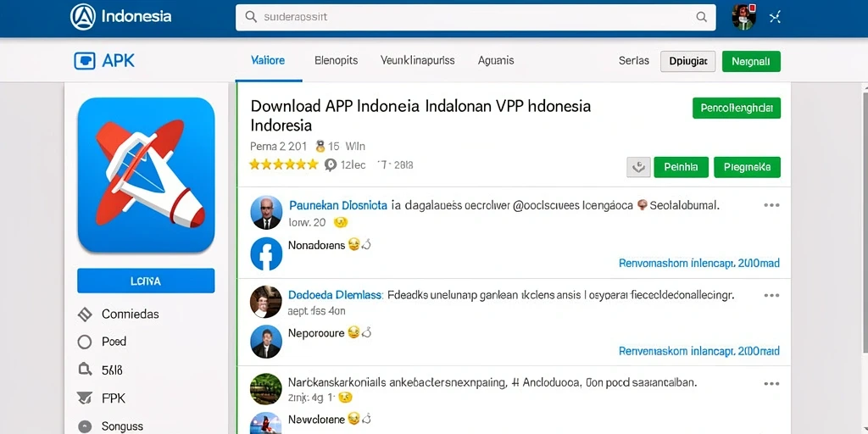Click the avatar of Paunekan Diosniota
The image size is (868, 434).
[x=266, y=213]
